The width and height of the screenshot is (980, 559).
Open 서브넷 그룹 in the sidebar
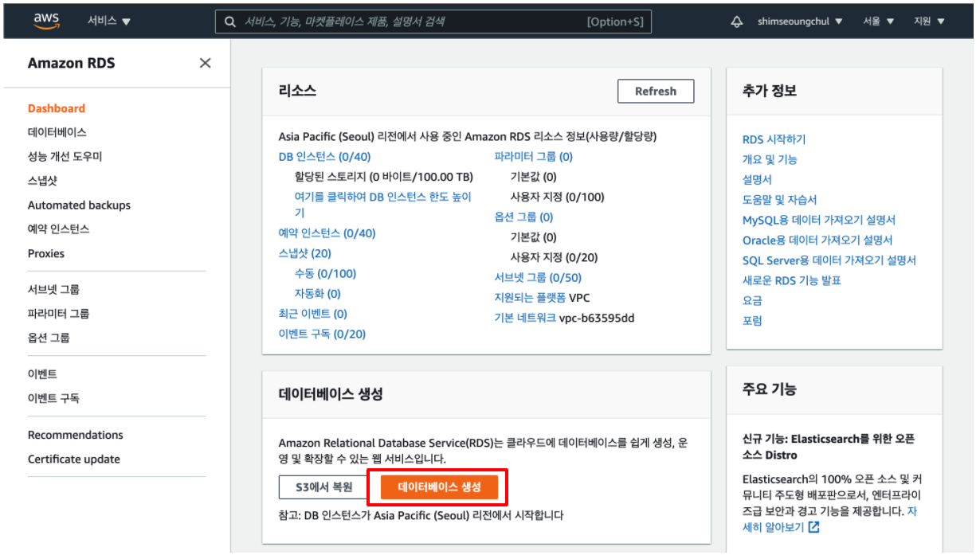tap(54, 290)
